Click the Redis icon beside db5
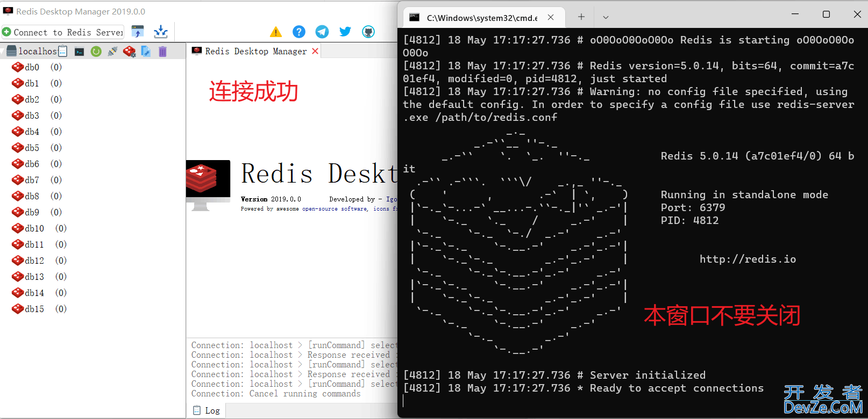 pos(18,148)
